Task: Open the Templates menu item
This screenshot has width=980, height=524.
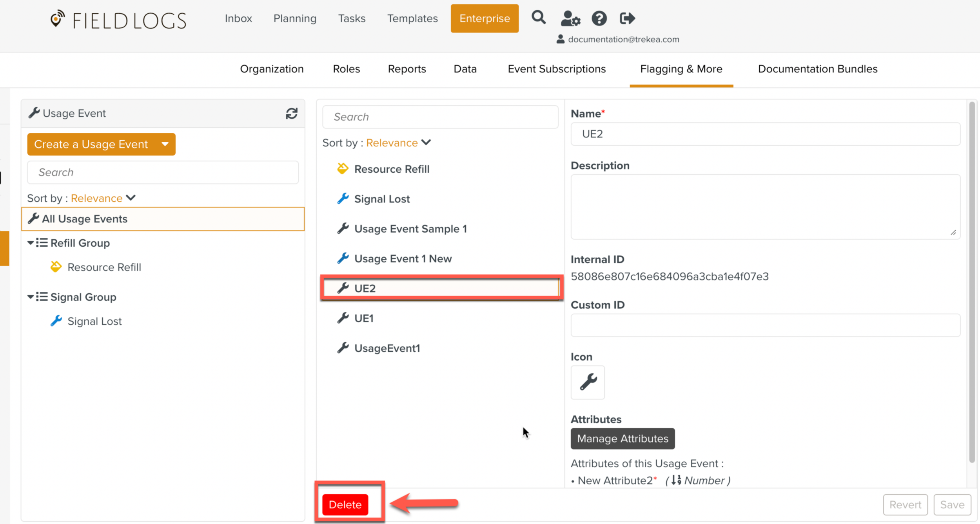Action: (x=412, y=18)
